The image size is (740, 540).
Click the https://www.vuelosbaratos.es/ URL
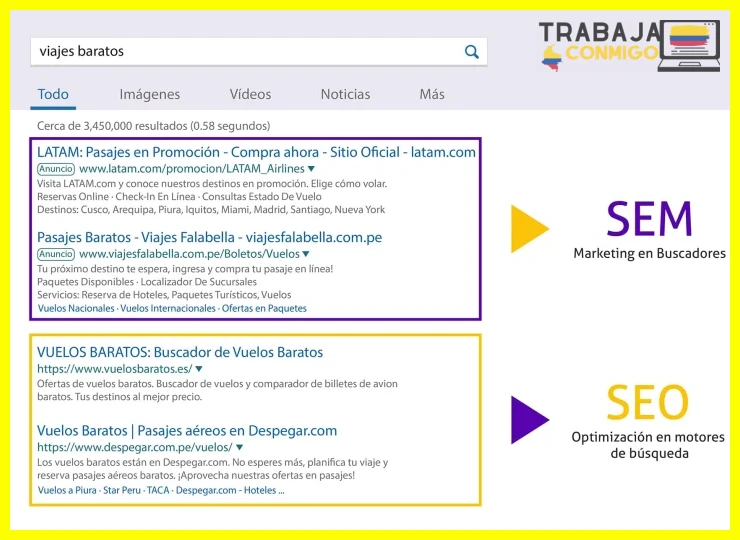coord(115,369)
